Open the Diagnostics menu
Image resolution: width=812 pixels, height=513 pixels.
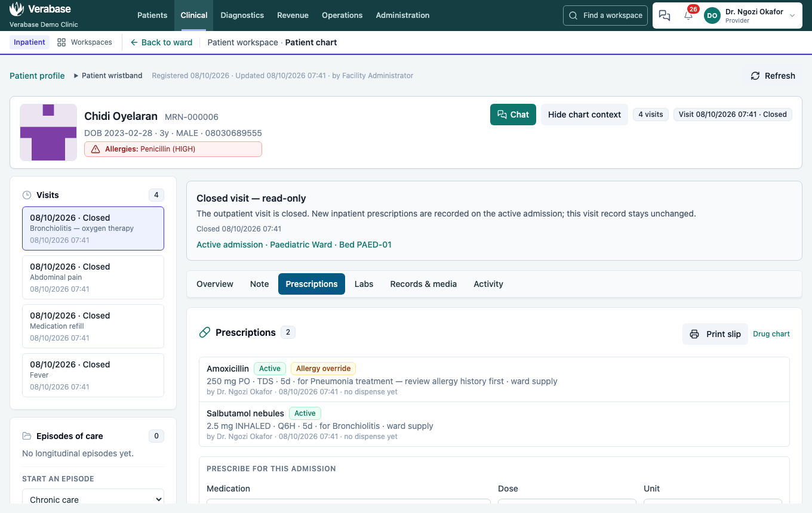coord(242,16)
